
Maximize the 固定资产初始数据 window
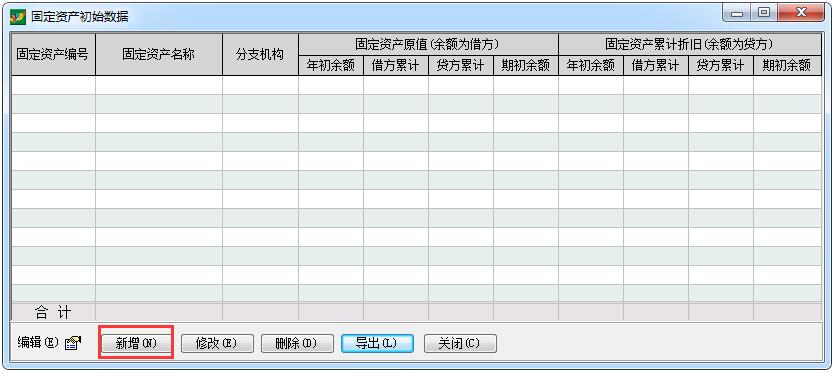pos(764,13)
